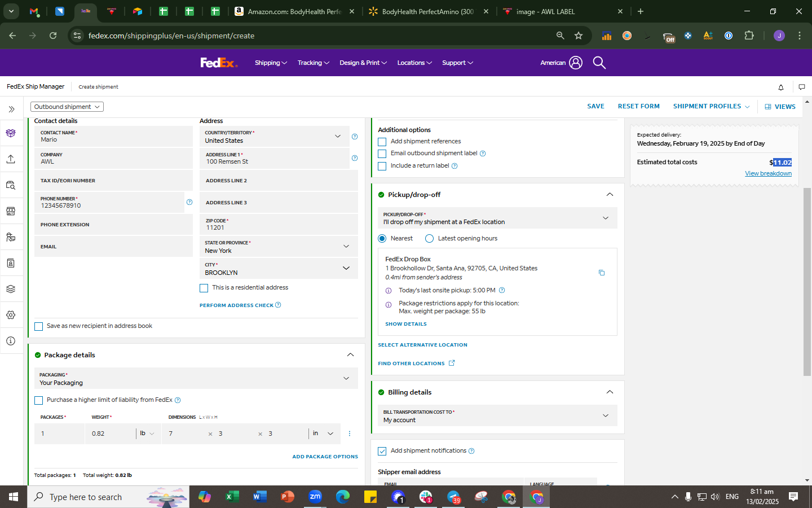Open the State or Province dropdown
The width and height of the screenshot is (812, 508).
(279, 246)
